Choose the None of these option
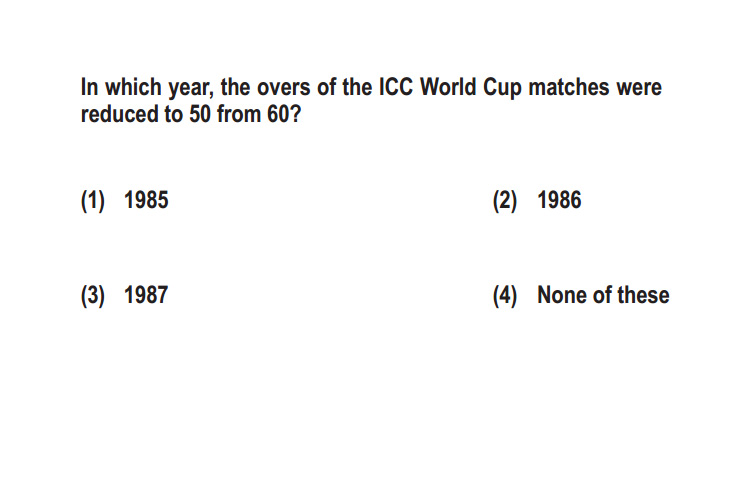 [x=603, y=295]
